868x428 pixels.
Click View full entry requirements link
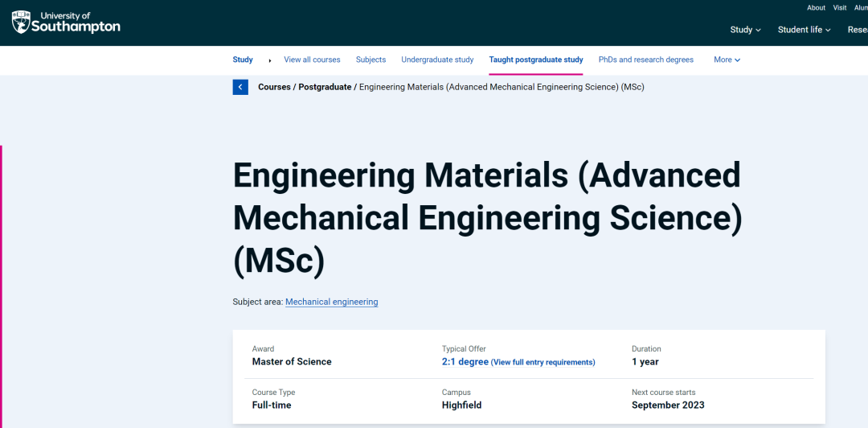click(542, 363)
